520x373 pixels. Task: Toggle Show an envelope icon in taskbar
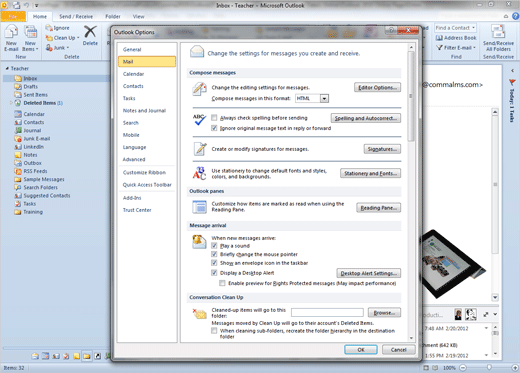pos(214,263)
